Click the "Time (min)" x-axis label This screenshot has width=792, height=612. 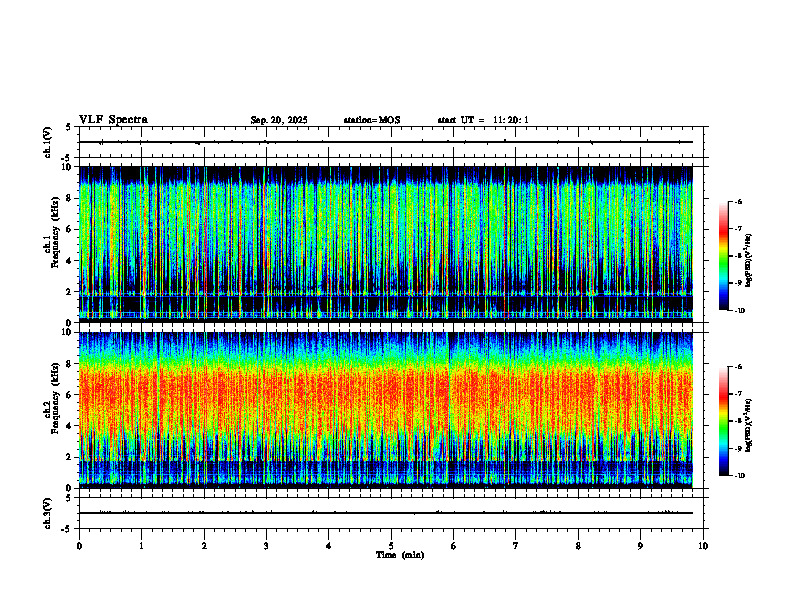[400, 555]
